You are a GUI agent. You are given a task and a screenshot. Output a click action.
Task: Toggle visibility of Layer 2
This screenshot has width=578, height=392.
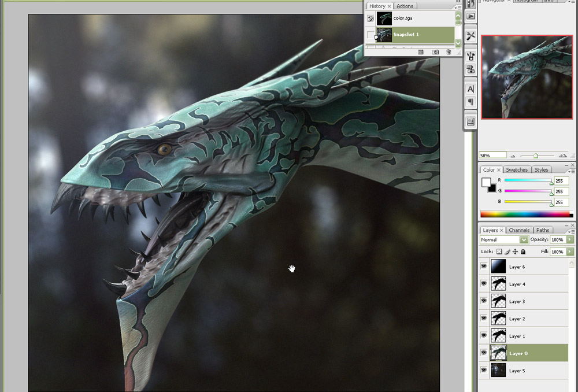[484, 318]
